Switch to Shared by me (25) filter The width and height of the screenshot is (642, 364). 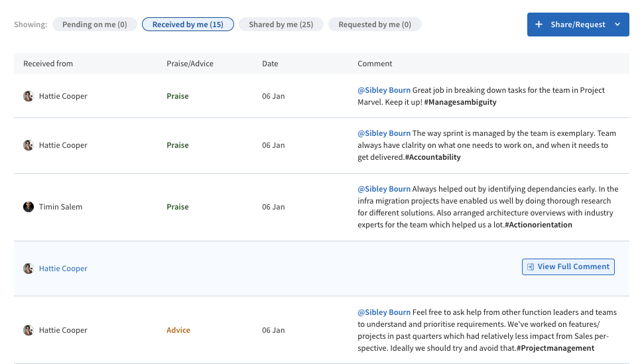click(x=281, y=25)
